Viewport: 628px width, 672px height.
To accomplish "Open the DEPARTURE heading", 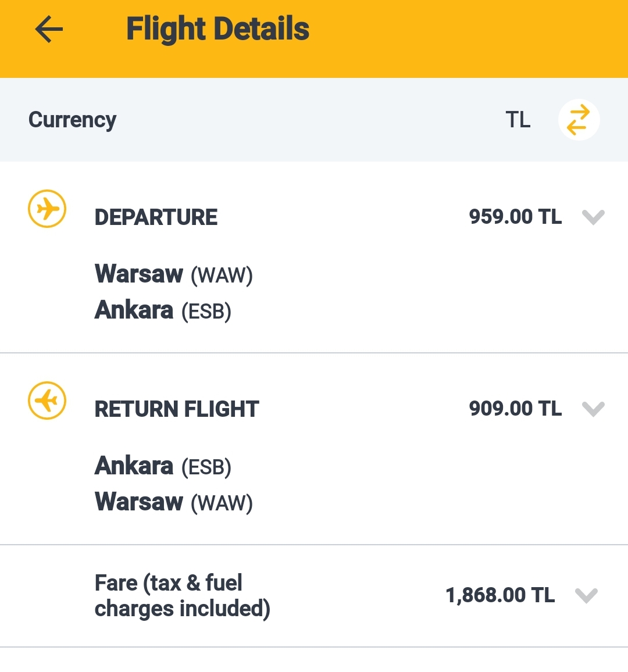I will point(156,217).
